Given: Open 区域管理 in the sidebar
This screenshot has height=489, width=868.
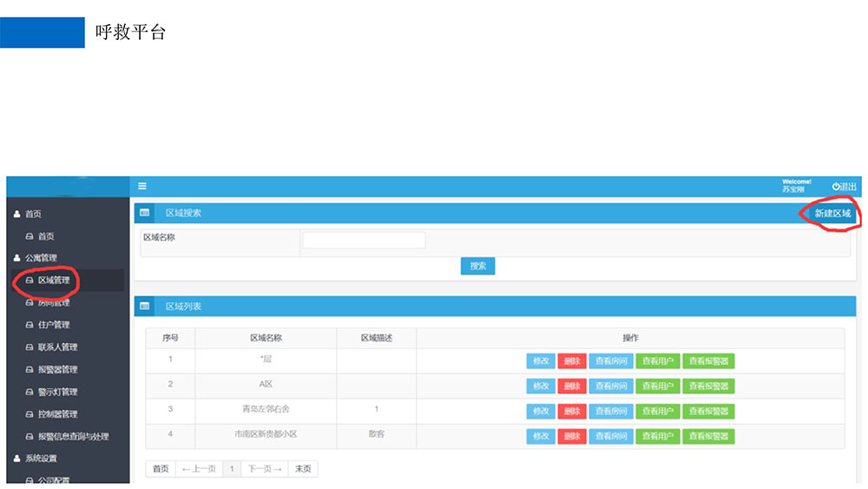Looking at the screenshot, I should (53, 281).
